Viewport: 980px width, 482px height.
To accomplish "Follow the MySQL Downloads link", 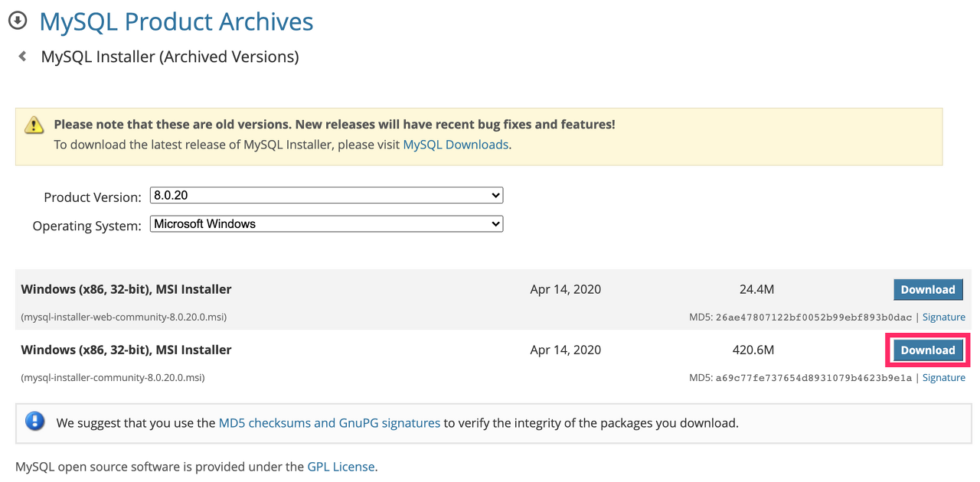I will 456,145.
